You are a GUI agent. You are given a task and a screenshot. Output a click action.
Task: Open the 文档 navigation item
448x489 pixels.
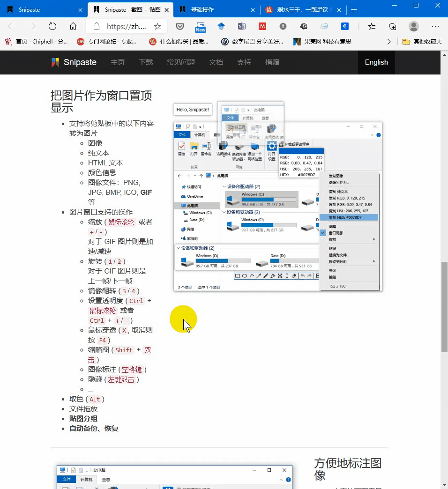[x=216, y=62]
